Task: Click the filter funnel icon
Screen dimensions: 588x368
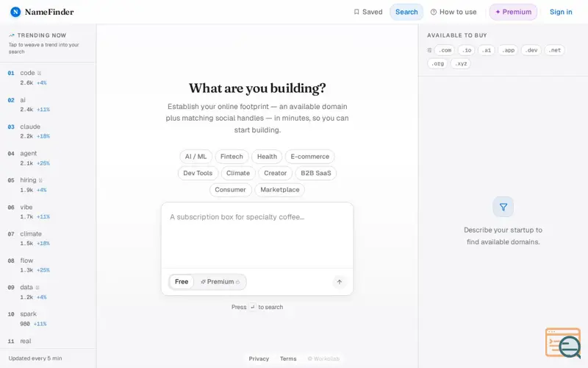Action: [503, 207]
